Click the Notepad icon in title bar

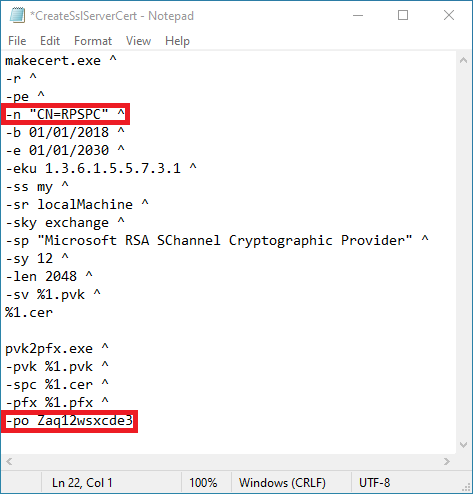point(17,15)
